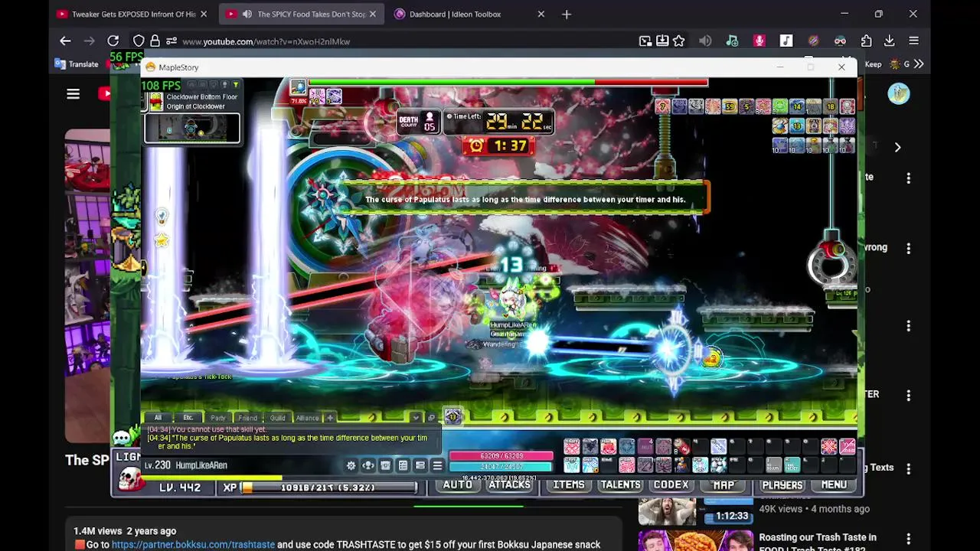Click the Clocktower minimap preview

tap(192, 128)
